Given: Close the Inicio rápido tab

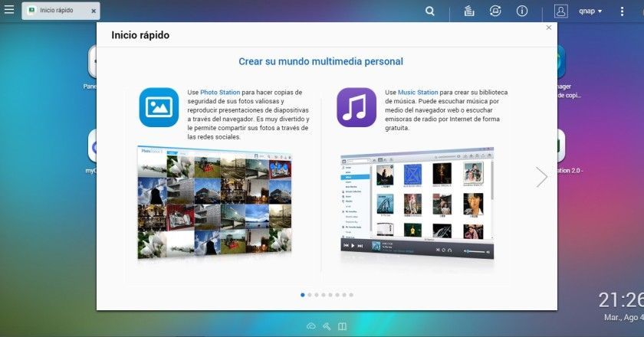Looking at the screenshot, I should click(93, 11).
